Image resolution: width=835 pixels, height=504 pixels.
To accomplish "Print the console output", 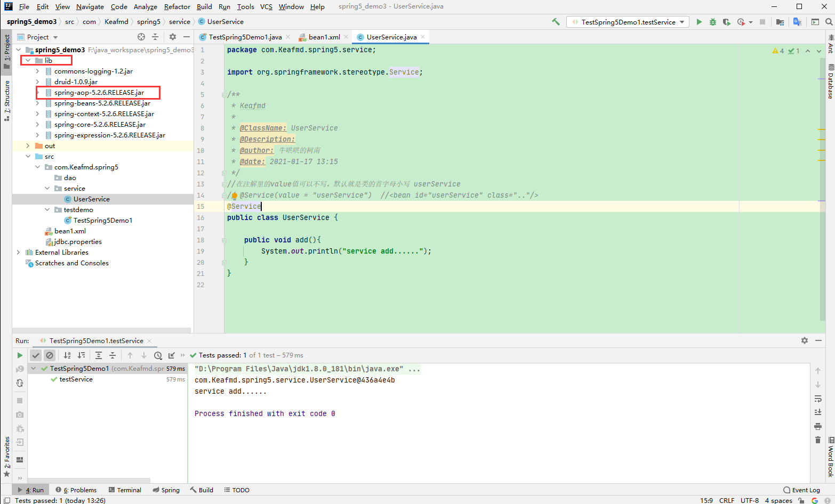I will 818,426.
